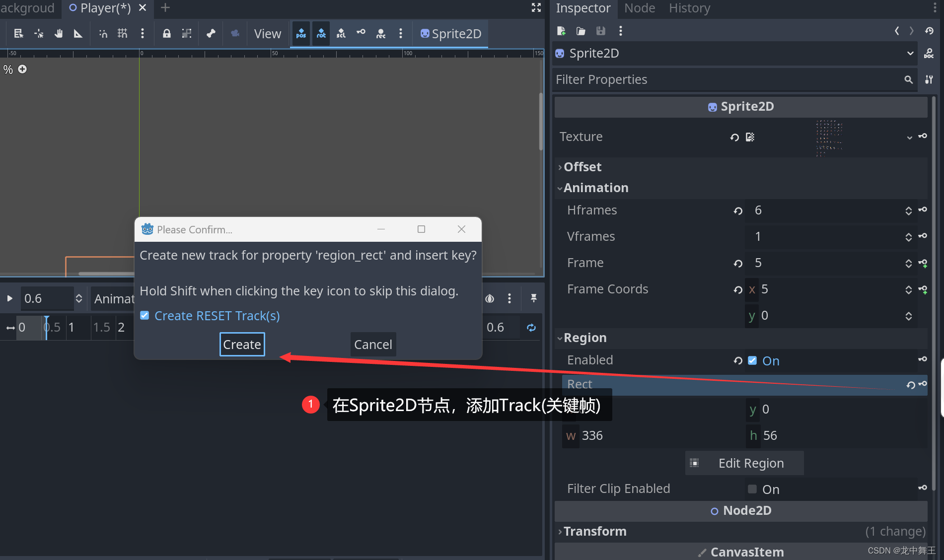Choose the Move Mode tool
Screen dimensions: 944x560
pyautogui.click(x=39, y=33)
